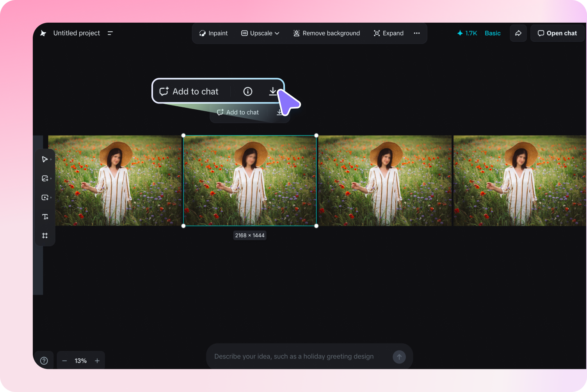Click the Basic plan label

click(493, 33)
